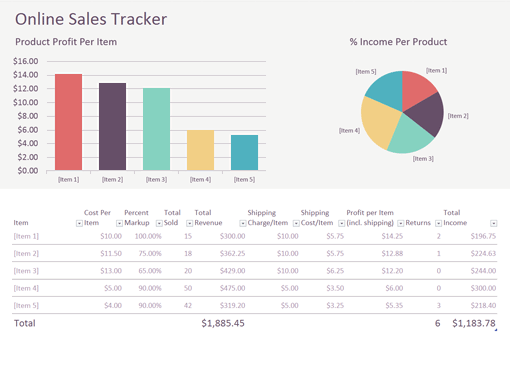Select the total returns cell showing 6

(438, 323)
